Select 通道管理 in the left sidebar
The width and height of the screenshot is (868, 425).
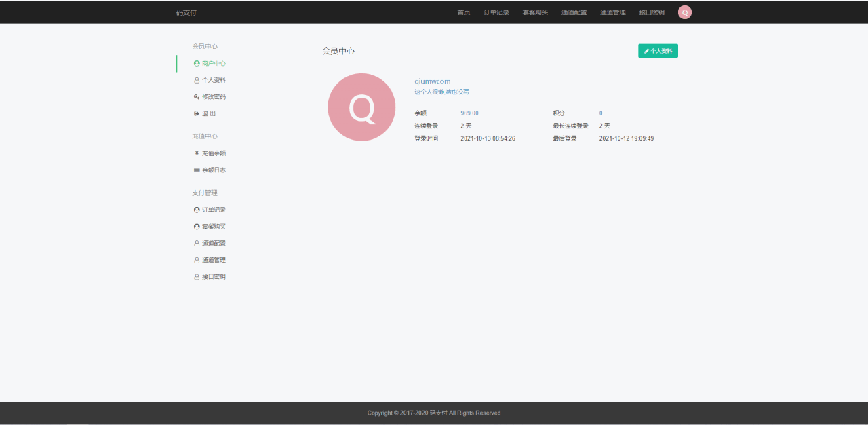pos(214,261)
